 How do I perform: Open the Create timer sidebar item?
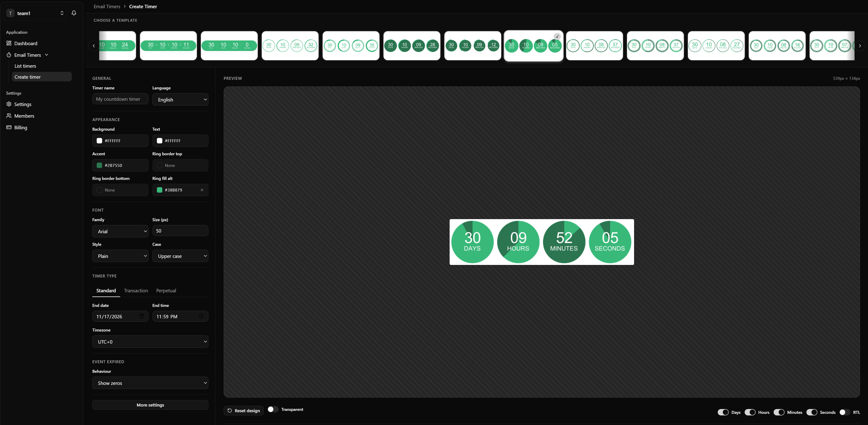(42, 77)
